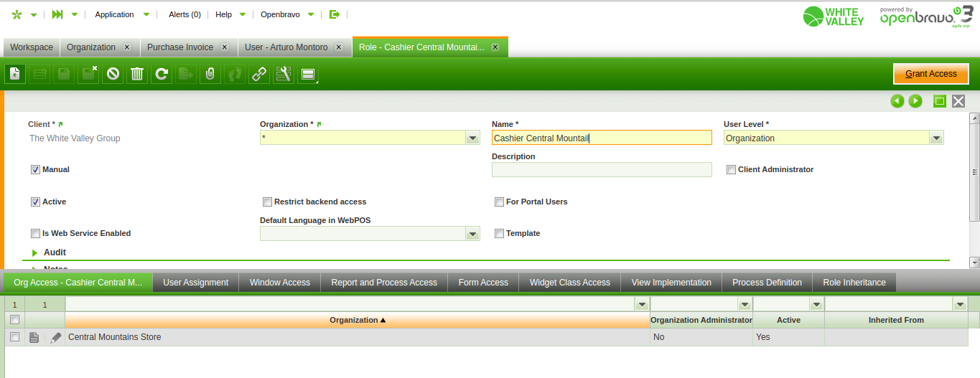Select all rows with header checkbox
Screen dimensions: 980x378
14,320
